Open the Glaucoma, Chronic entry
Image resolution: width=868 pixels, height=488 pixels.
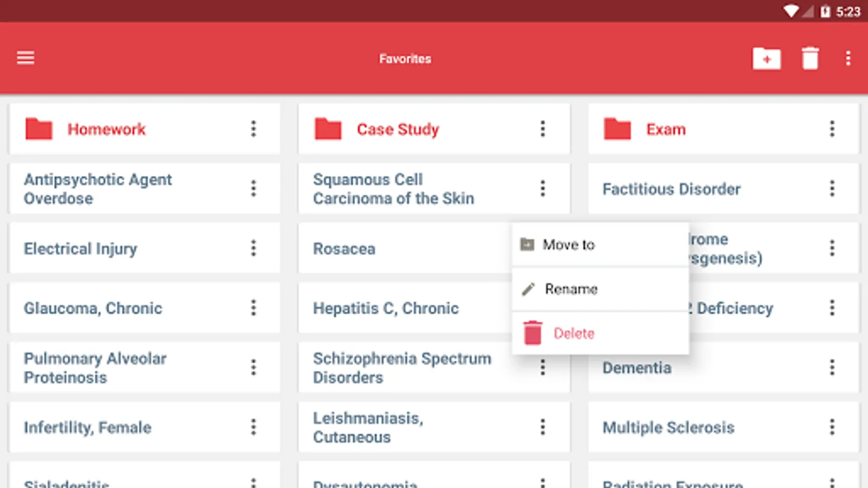click(93, 309)
